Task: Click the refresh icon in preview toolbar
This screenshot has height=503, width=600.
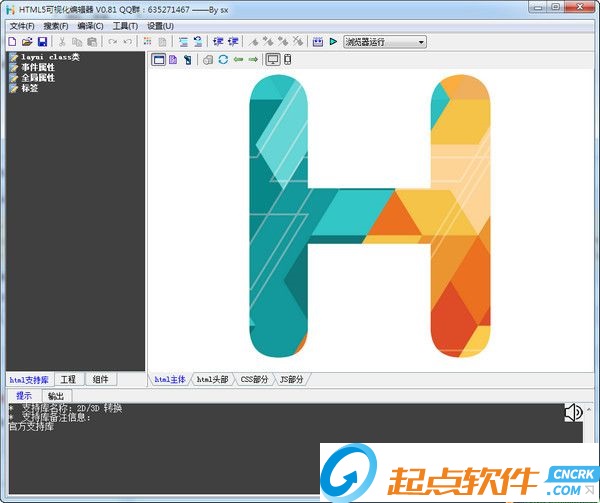Action: click(x=223, y=60)
